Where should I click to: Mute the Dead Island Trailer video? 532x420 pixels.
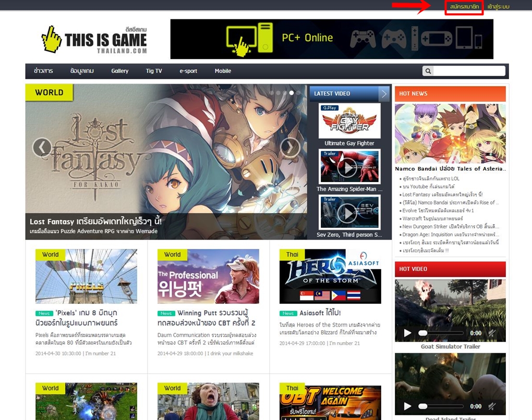coord(492,406)
